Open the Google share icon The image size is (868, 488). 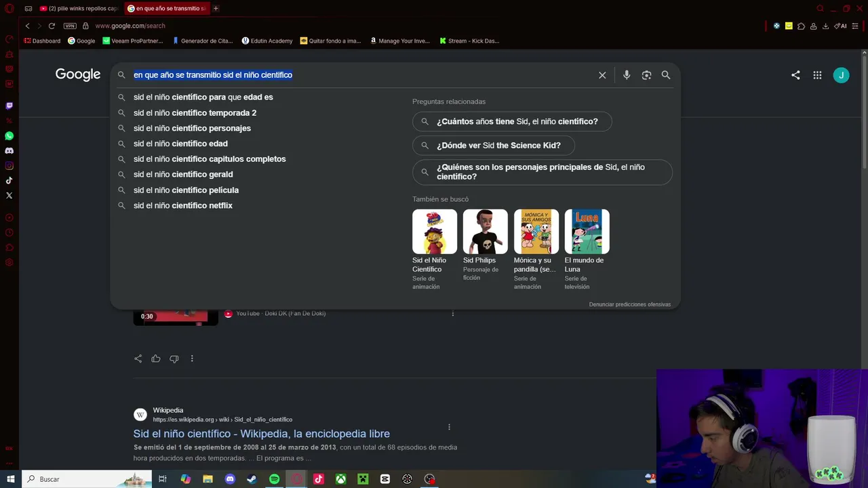coord(795,75)
